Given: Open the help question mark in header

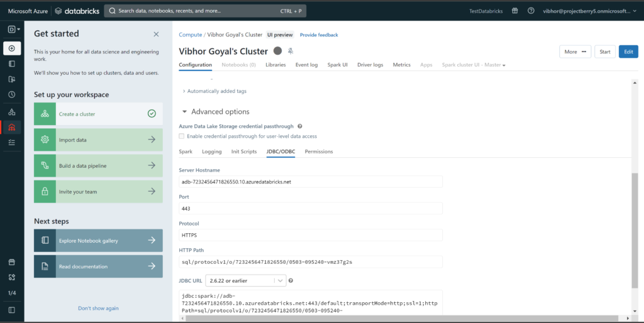Looking at the screenshot, I should pyautogui.click(x=531, y=11).
